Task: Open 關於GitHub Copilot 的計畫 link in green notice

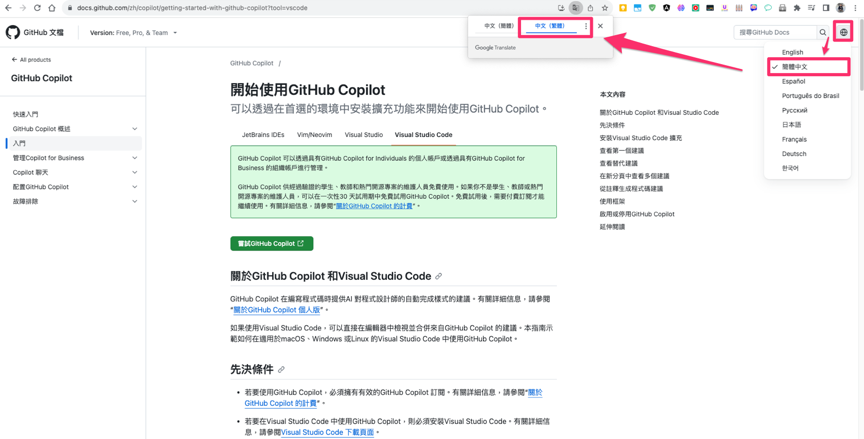Action: click(x=374, y=206)
